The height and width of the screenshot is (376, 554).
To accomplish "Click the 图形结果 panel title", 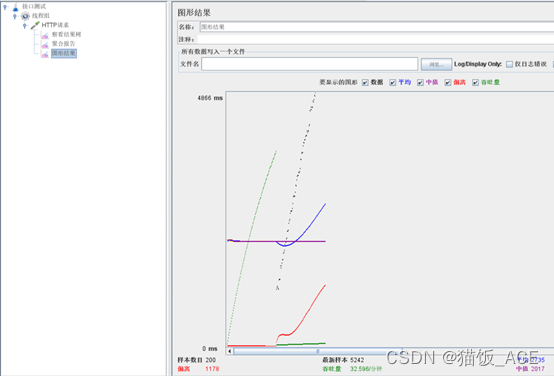I will pyautogui.click(x=194, y=13).
